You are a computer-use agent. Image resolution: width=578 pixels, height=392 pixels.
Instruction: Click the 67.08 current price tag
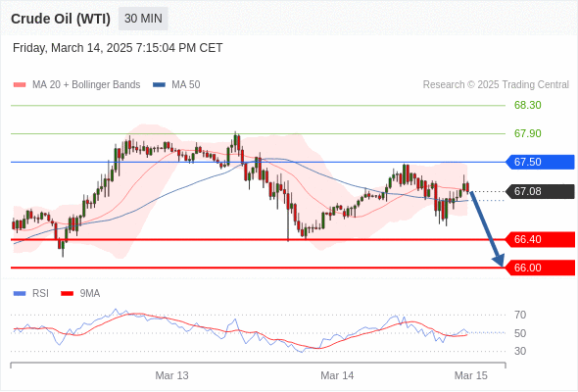541,191
